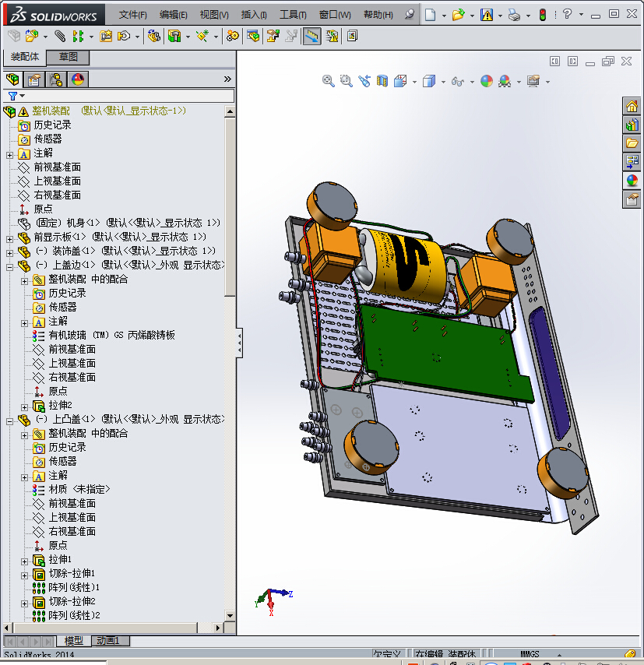Open the 文件(F) menu

click(132, 15)
